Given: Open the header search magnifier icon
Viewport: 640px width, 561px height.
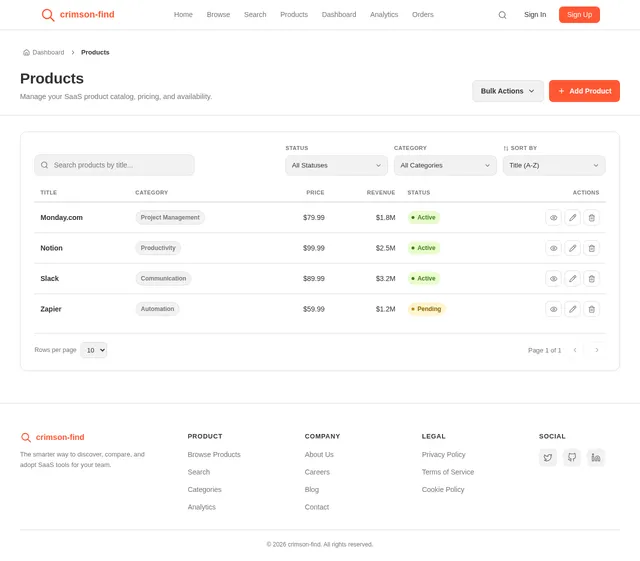Looking at the screenshot, I should click(x=502, y=15).
